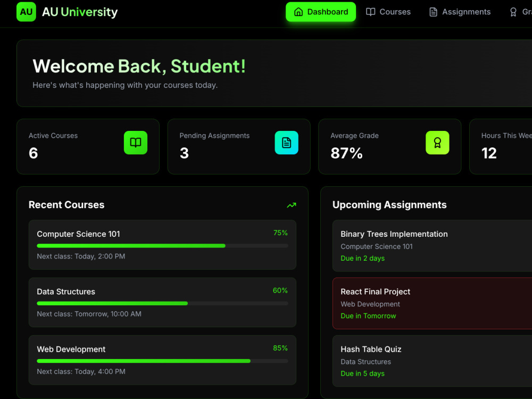Click the Web Development progress bar

pyautogui.click(x=162, y=361)
